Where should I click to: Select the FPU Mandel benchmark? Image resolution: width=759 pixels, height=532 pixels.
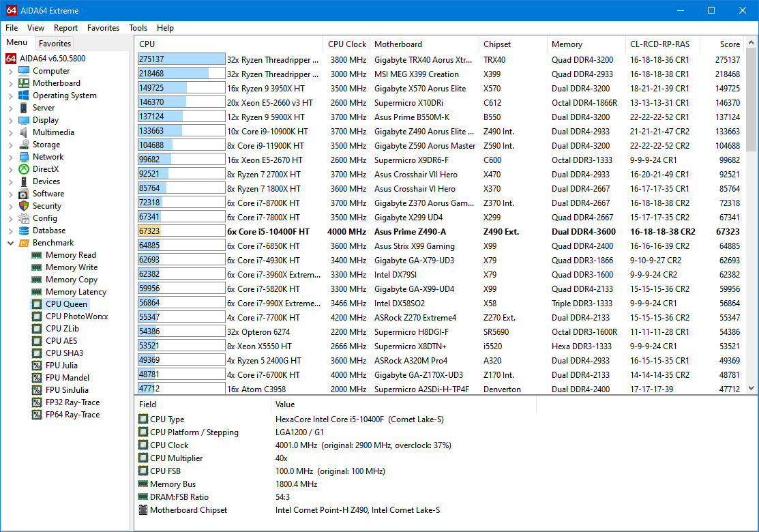68,378
